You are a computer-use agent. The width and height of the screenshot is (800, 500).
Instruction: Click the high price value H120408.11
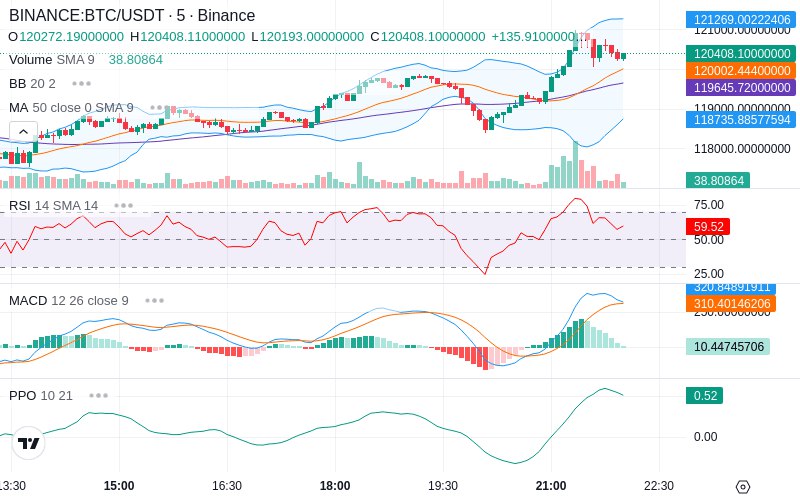click(x=187, y=37)
